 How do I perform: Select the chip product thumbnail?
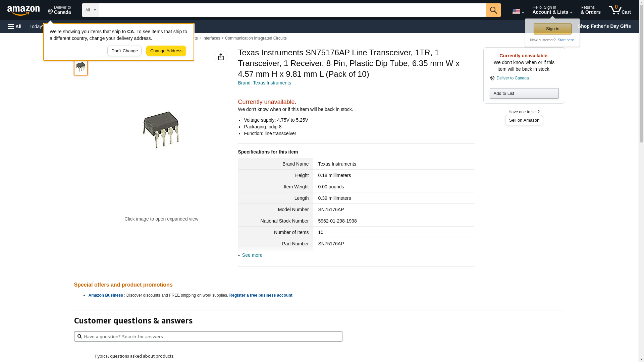tap(81, 67)
